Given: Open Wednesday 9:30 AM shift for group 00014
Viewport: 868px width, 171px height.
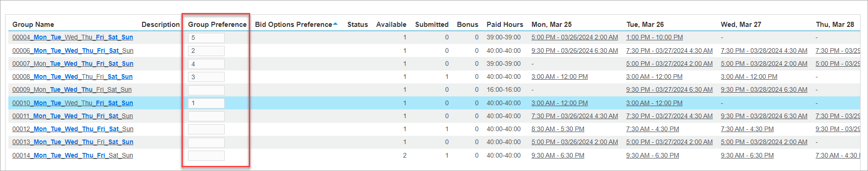Looking at the screenshot, I should tap(747, 155).
